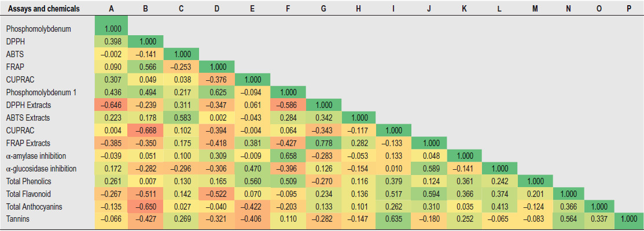
Task: Select the column P header
Action: click(x=628, y=9)
